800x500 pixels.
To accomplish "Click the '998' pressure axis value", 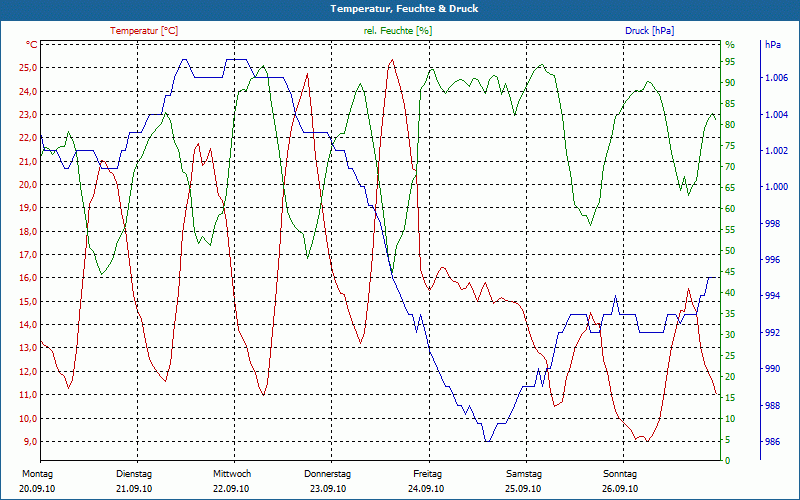I will 772,223.
